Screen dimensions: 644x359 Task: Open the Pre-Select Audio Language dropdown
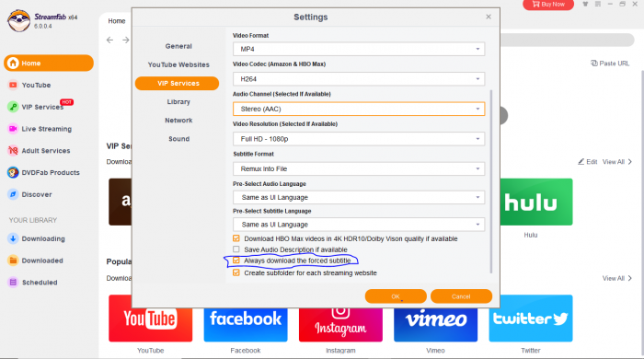[359, 197]
